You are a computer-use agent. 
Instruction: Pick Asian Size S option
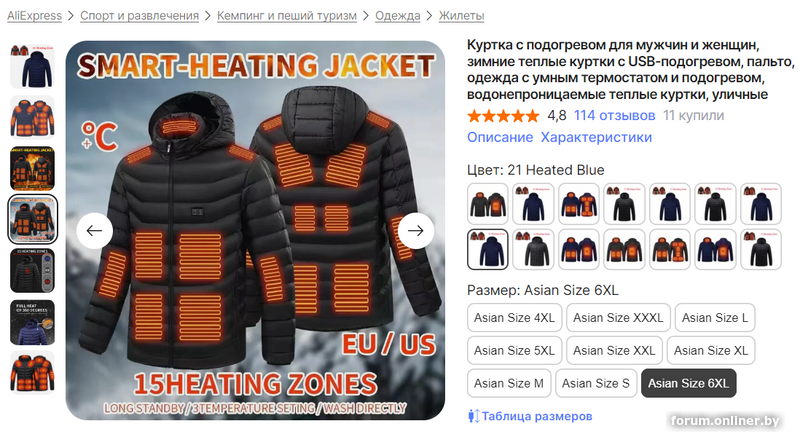click(596, 383)
